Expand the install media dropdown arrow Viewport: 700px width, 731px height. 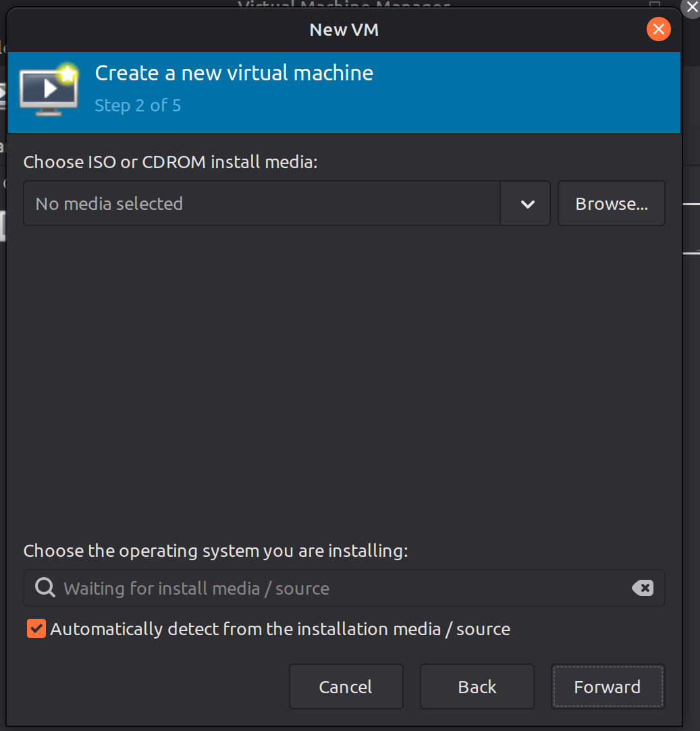pyautogui.click(x=527, y=204)
